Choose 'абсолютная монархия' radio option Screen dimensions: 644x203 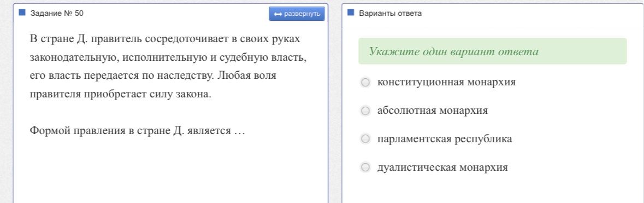coord(365,111)
